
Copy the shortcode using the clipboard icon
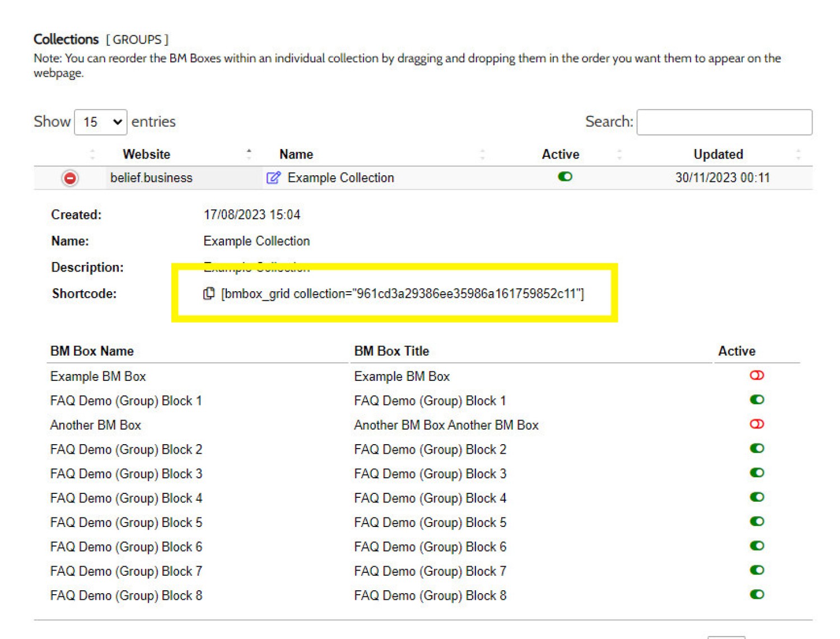point(208,293)
